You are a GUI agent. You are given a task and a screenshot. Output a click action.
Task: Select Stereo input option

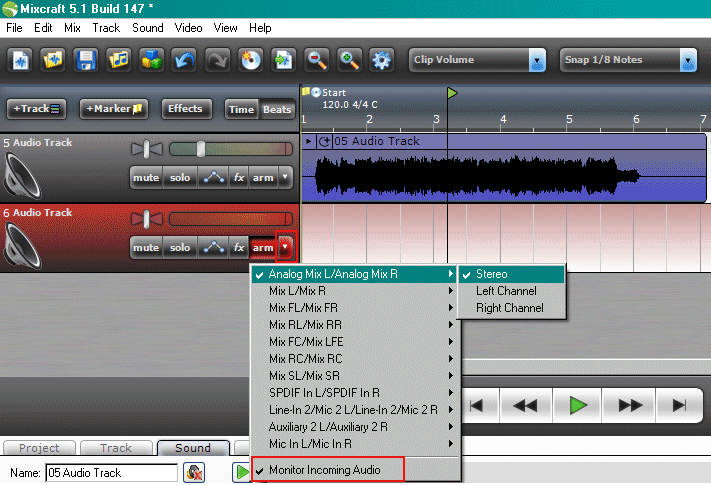point(511,274)
